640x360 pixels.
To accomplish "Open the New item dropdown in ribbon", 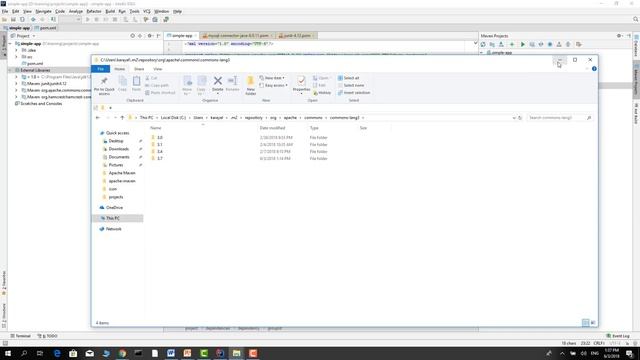I will 272,78.
